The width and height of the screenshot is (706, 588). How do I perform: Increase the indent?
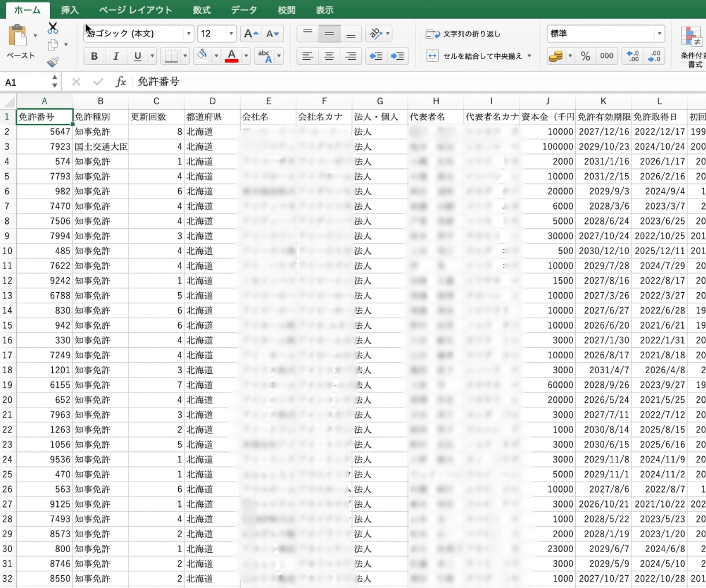(398, 56)
